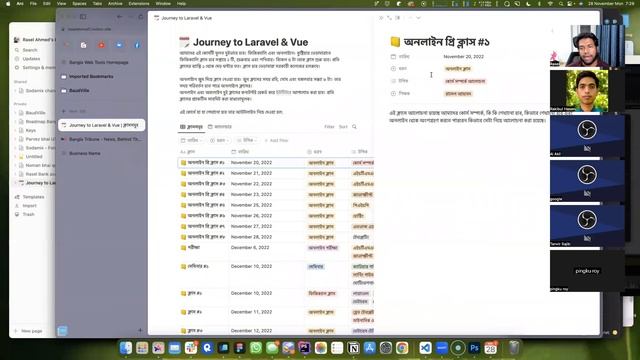
Task: Open Updates in the Notion app sidebar
Action: pyautogui.click(x=31, y=59)
